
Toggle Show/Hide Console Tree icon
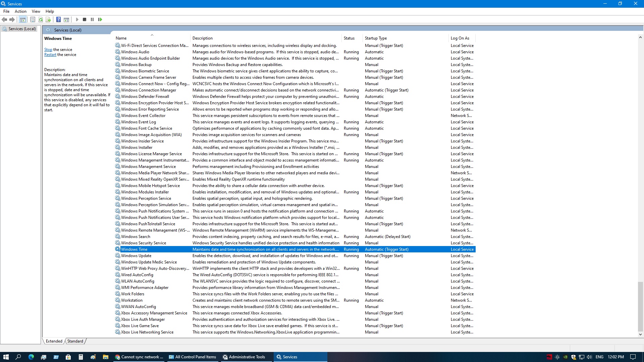[x=22, y=19]
